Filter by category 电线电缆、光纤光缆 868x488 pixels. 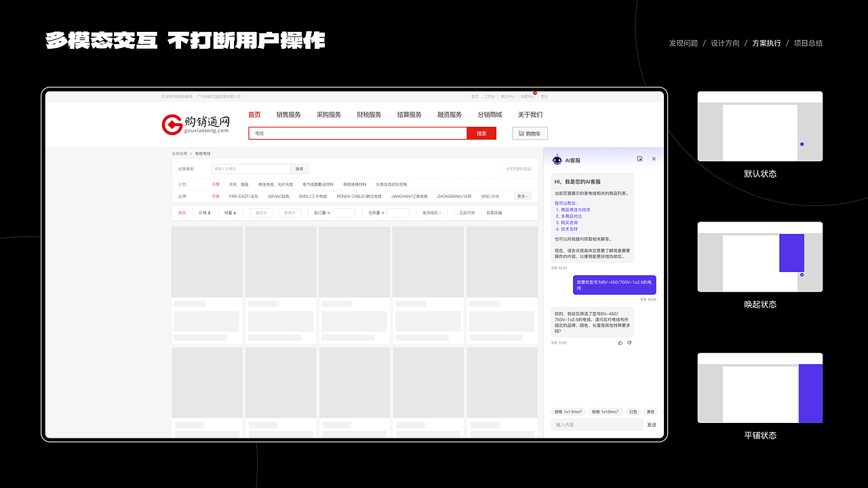point(275,184)
